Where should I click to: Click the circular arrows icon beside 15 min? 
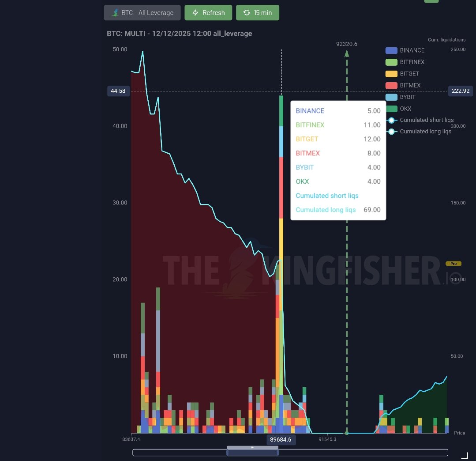click(247, 13)
